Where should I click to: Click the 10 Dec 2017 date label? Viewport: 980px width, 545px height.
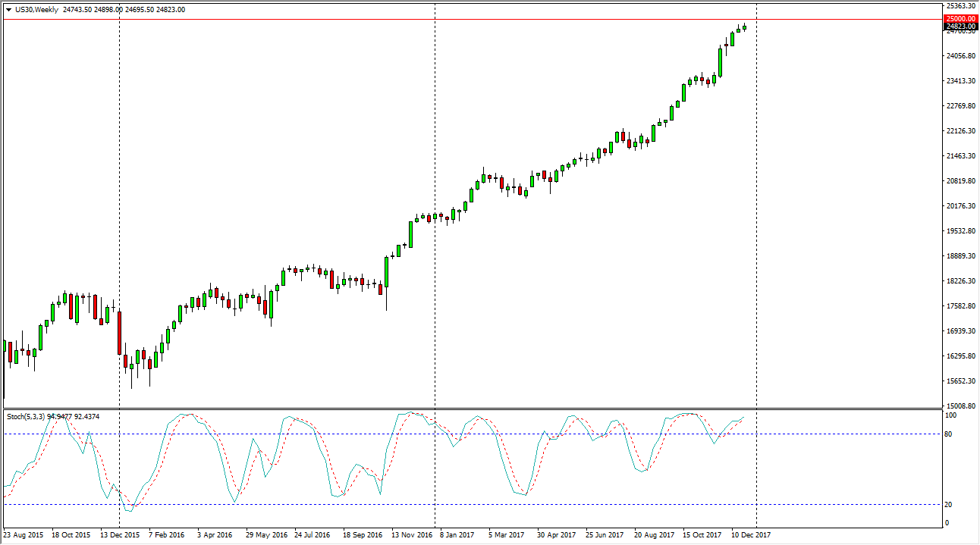(750, 535)
